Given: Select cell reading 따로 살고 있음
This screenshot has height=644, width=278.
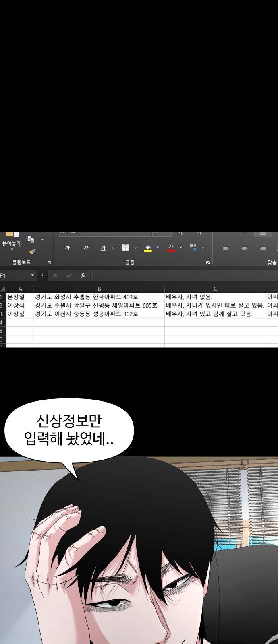Looking at the screenshot, I should coord(215,305).
